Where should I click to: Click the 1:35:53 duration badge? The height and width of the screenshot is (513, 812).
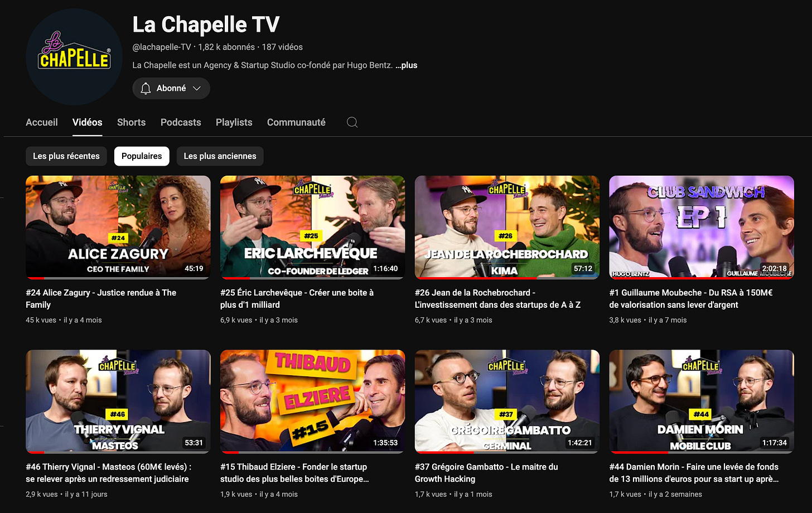(x=386, y=443)
